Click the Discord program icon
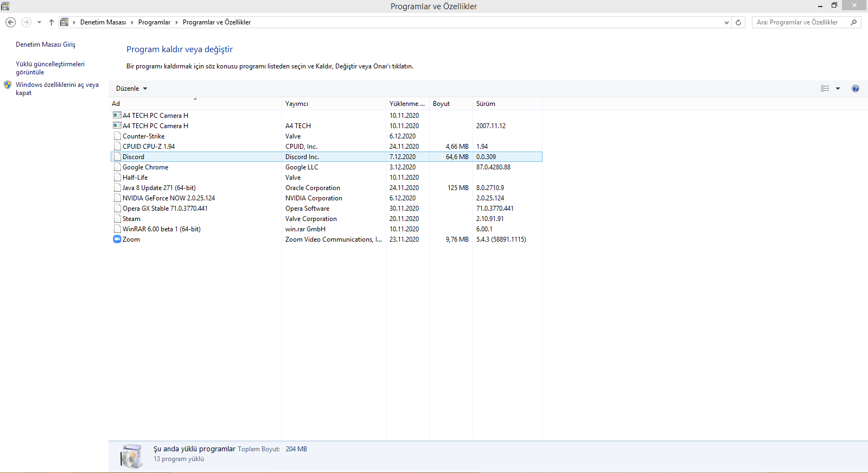Viewport: 868px width, 473px height. (x=117, y=157)
